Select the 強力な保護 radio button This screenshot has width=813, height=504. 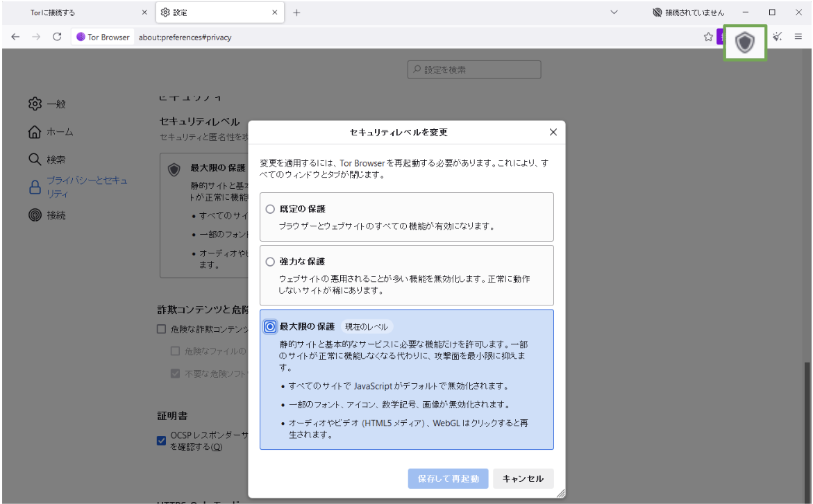(269, 261)
